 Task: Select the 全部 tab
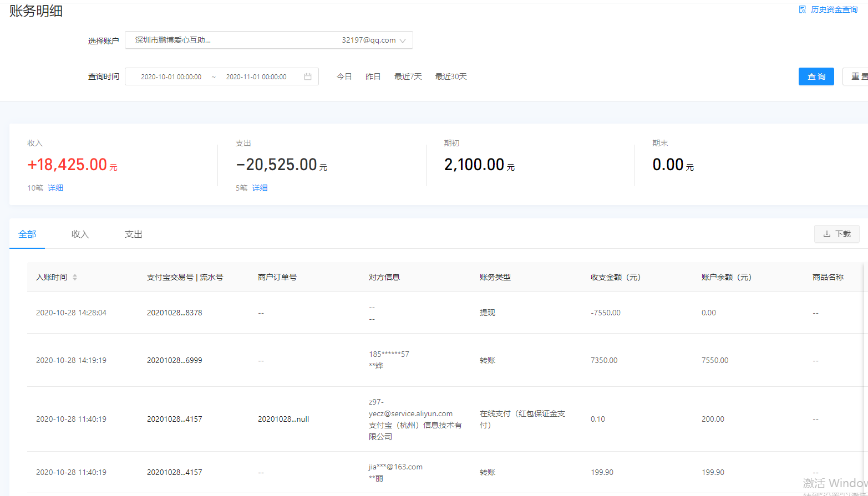[x=27, y=234]
